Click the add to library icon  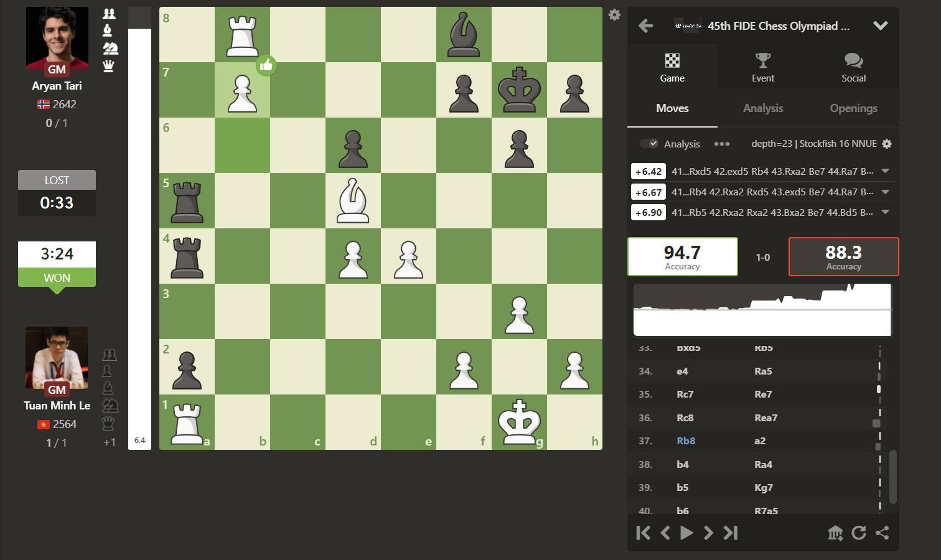tap(835, 533)
